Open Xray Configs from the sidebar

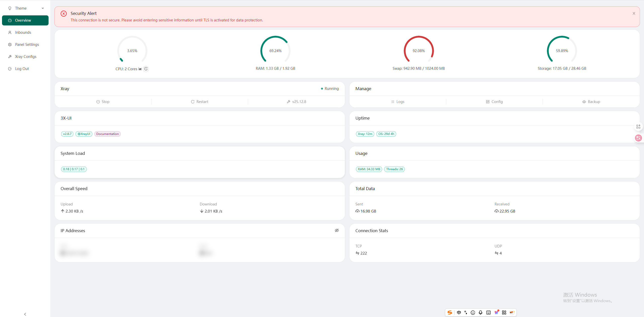pyautogui.click(x=25, y=57)
